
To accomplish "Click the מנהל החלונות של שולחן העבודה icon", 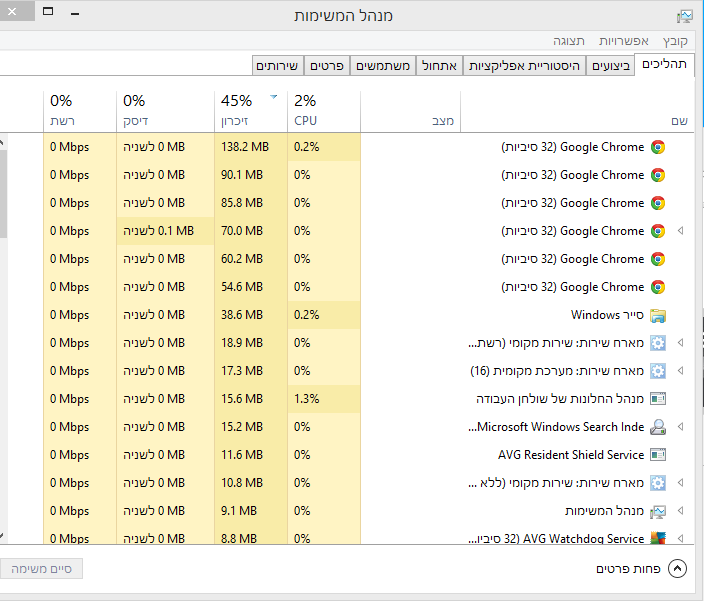I will pyautogui.click(x=658, y=399).
